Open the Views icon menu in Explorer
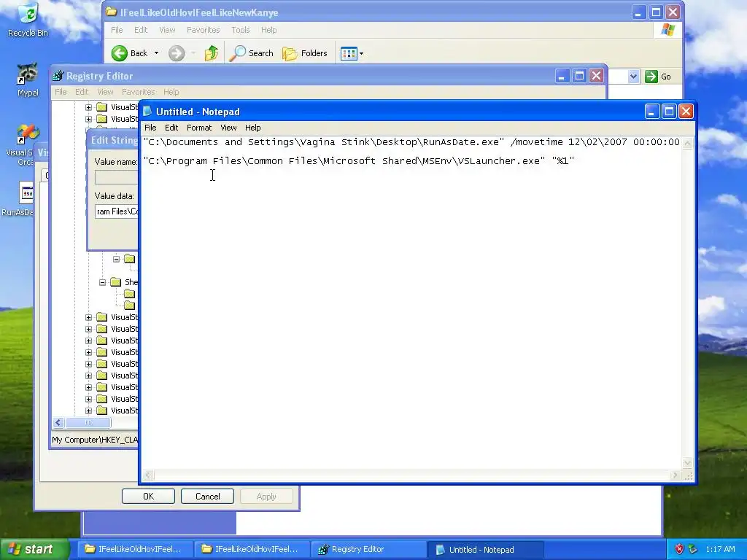The image size is (747, 560). [x=352, y=53]
